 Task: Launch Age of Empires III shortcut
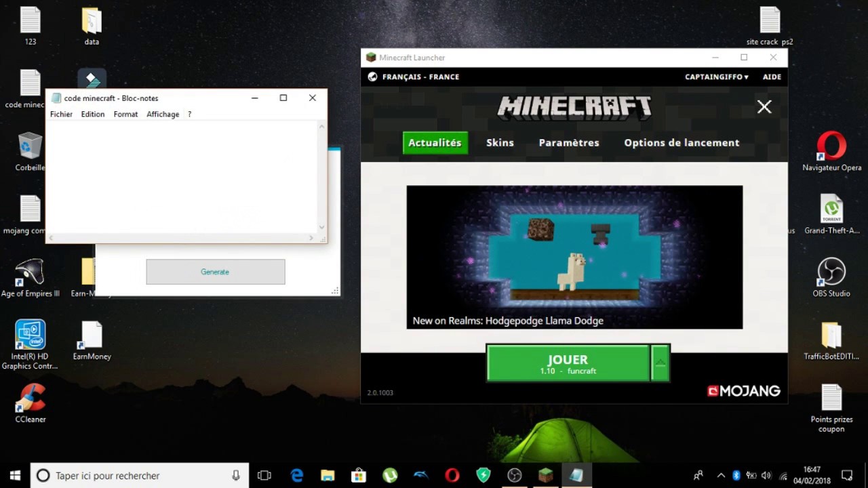point(31,278)
